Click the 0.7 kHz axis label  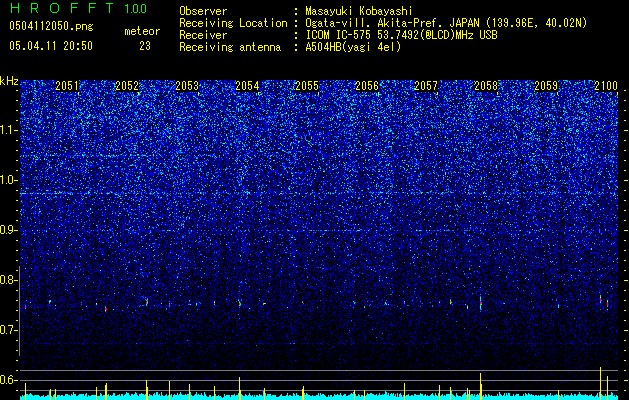point(9,330)
